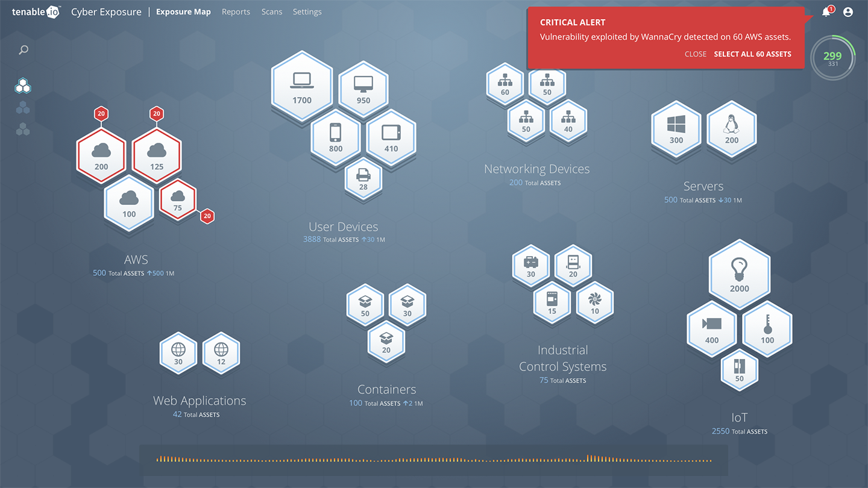Click the printer hexagon with 28 assets
Screen dimensions: 868x488
click(363, 179)
